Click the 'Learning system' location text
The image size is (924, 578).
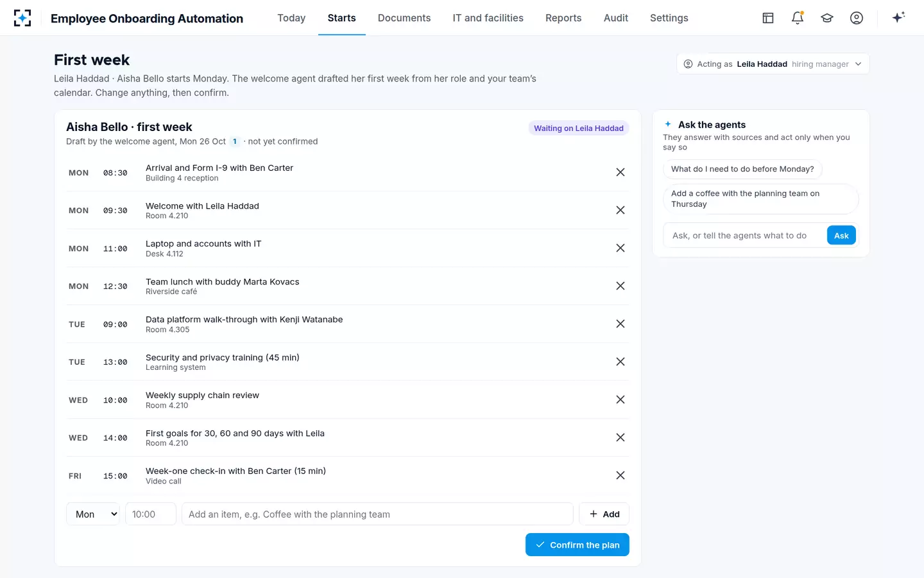176,367
